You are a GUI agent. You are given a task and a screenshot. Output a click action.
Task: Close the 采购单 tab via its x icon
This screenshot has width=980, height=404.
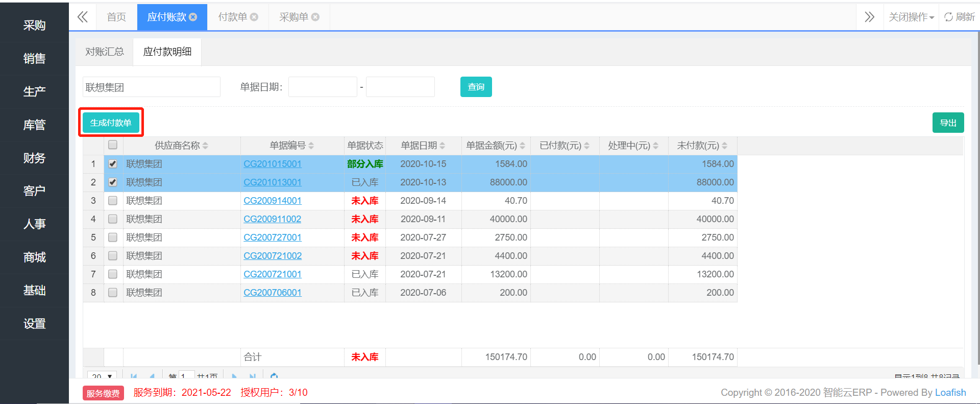pyautogui.click(x=315, y=17)
